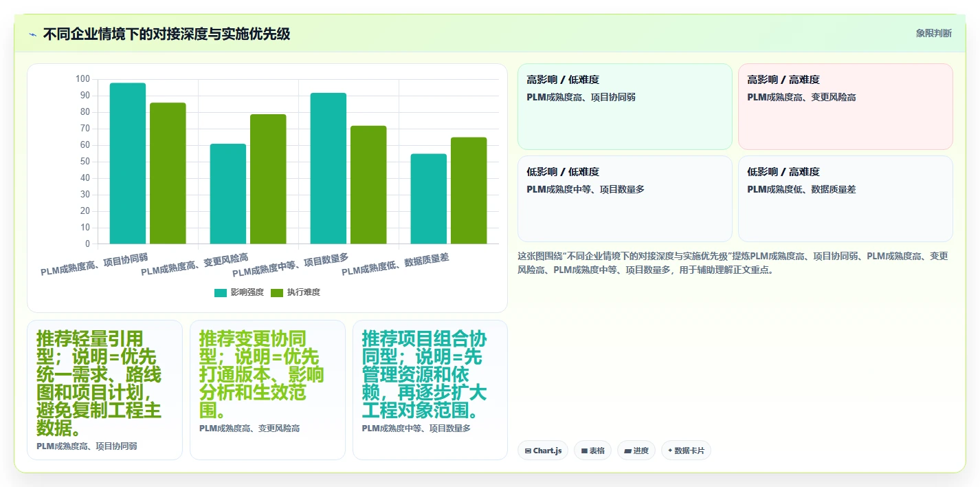Click the 表格 tag button
Viewport: 980px width, 487px height.
pyautogui.click(x=592, y=451)
